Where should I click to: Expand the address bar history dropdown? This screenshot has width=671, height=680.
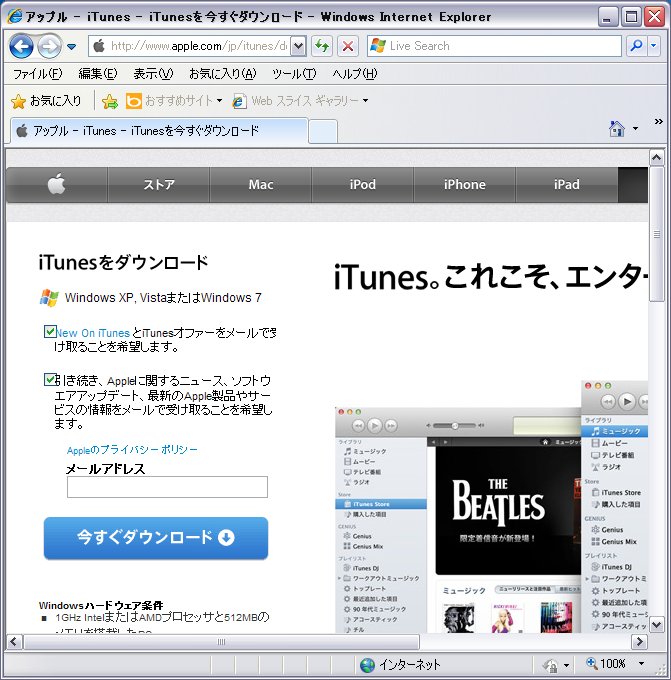coord(298,46)
